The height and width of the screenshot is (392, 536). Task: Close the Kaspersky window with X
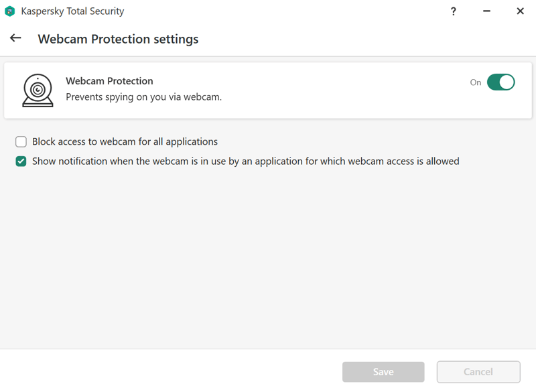click(521, 11)
